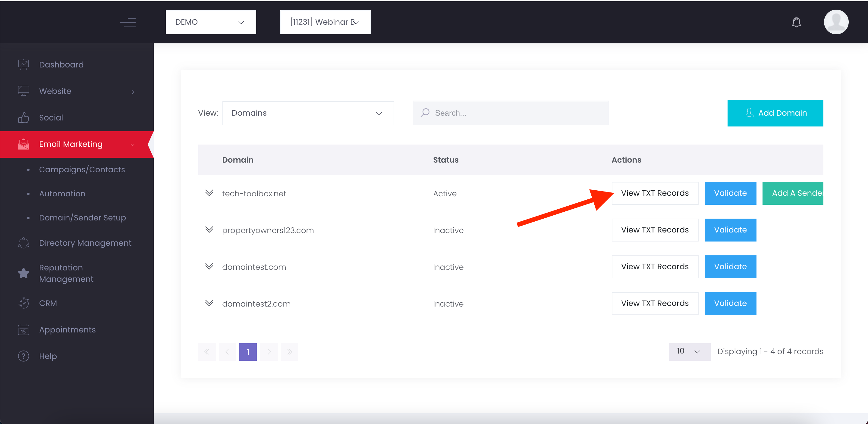868x424 pixels.
Task: Click the Email Marketing envelope icon
Action: tap(23, 144)
